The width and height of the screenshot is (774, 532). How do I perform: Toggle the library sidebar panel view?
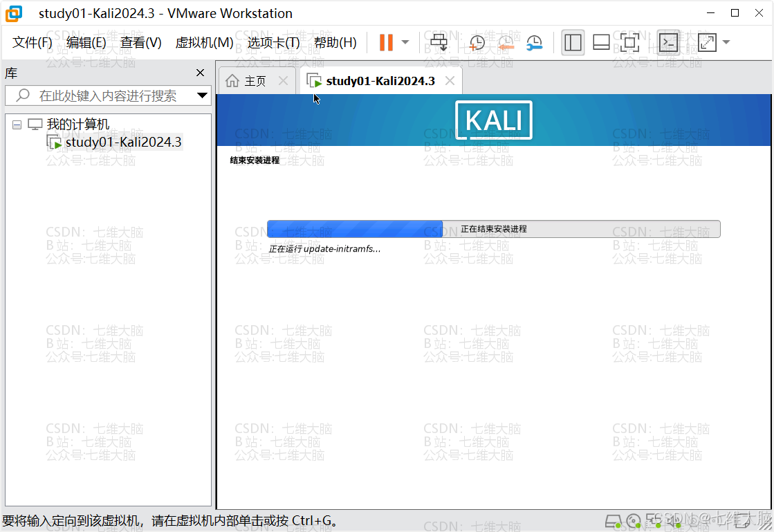pyautogui.click(x=573, y=42)
